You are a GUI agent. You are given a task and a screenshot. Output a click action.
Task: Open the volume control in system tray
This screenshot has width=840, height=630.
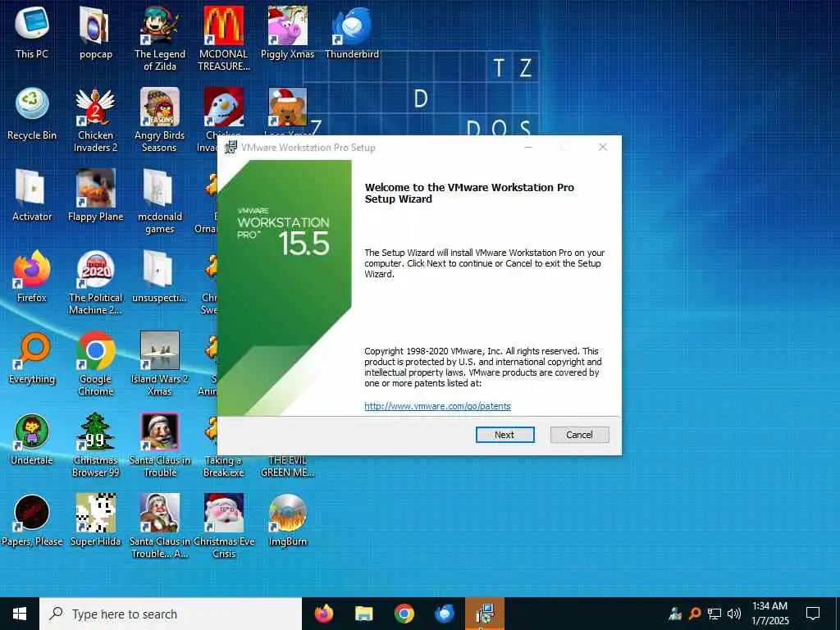coord(734,614)
